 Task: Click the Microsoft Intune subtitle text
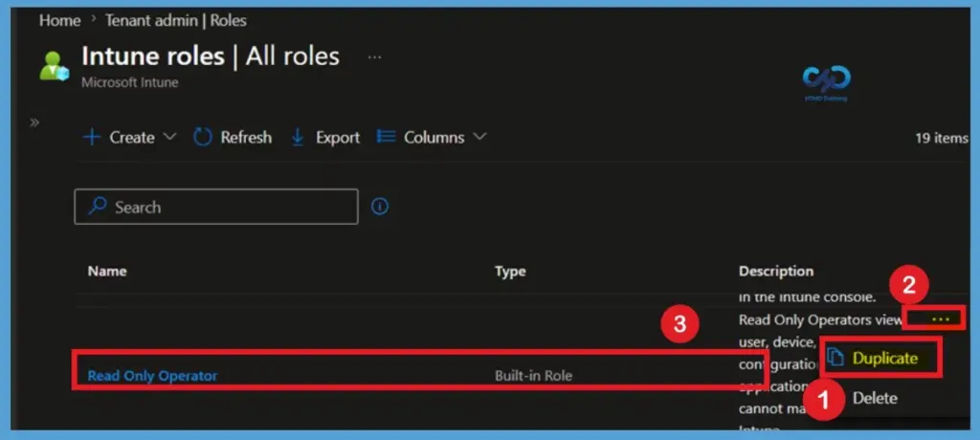click(129, 82)
